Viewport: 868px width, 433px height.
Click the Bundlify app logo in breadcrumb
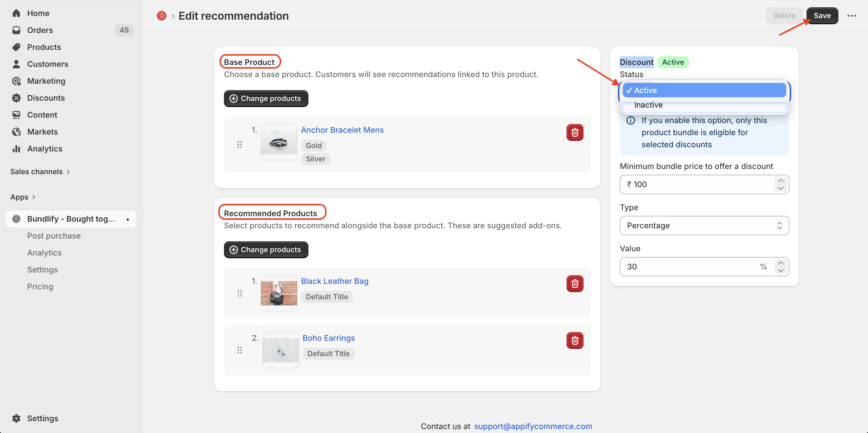161,16
